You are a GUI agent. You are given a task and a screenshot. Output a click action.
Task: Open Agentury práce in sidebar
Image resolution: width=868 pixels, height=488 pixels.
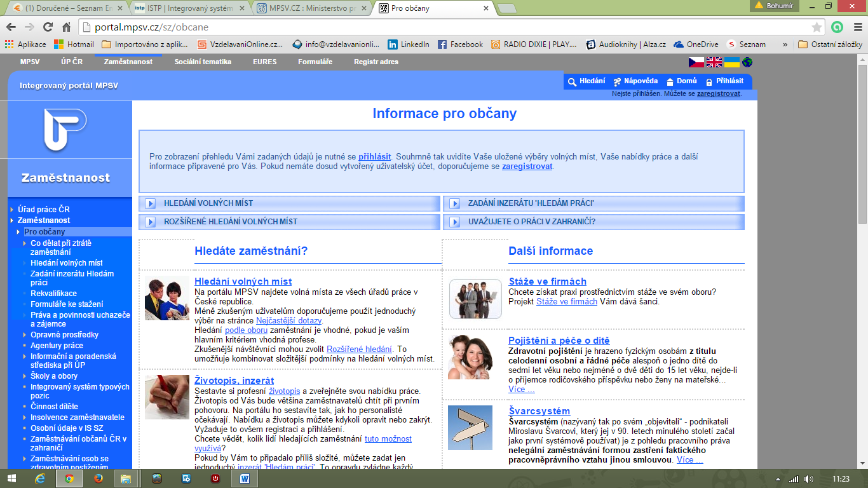[57, 346]
